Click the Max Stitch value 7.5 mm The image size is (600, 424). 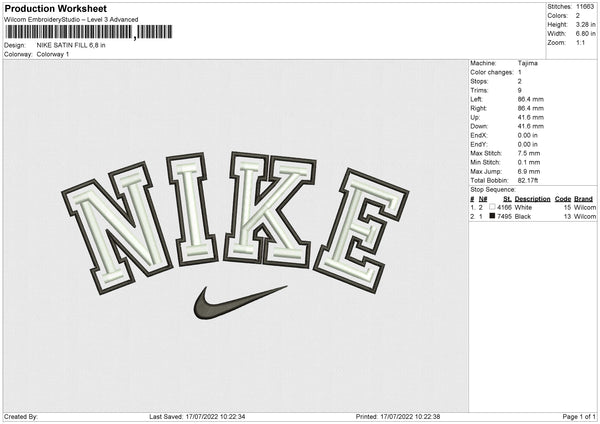[x=529, y=153]
